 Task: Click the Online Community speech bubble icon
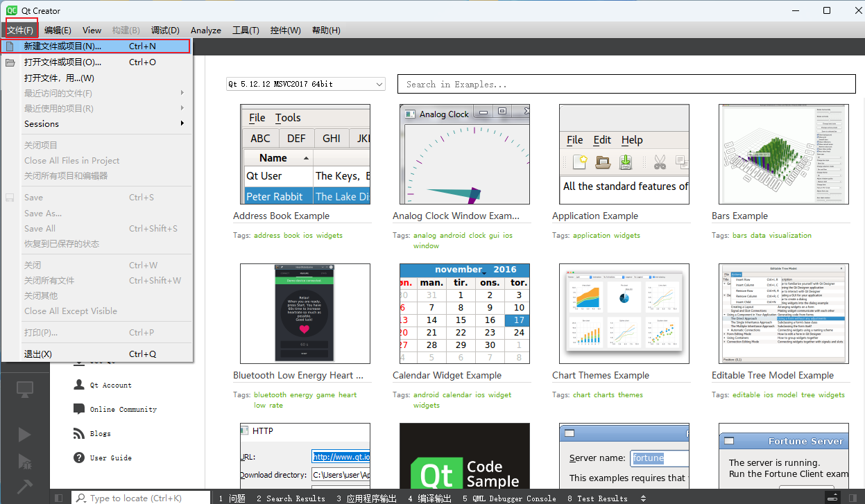(x=78, y=409)
